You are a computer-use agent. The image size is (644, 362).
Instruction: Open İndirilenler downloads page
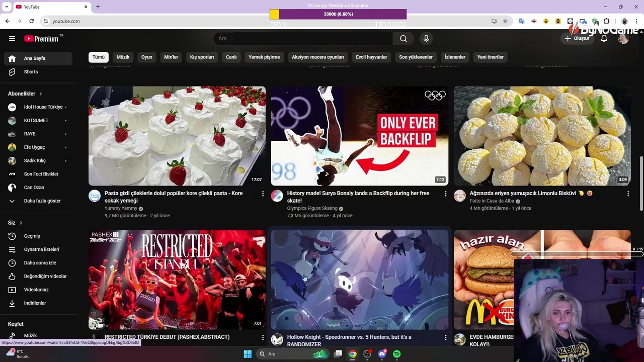tap(38, 303)
